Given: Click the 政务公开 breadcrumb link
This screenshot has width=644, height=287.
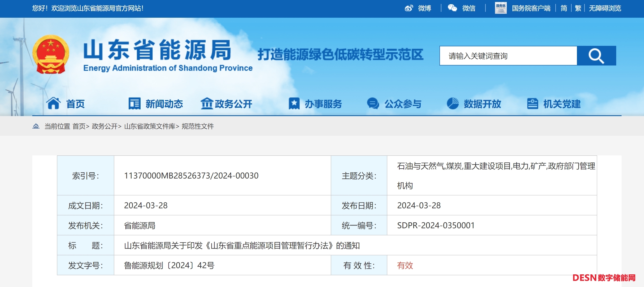Looking at the screenshot, I should tap(104, 126).
